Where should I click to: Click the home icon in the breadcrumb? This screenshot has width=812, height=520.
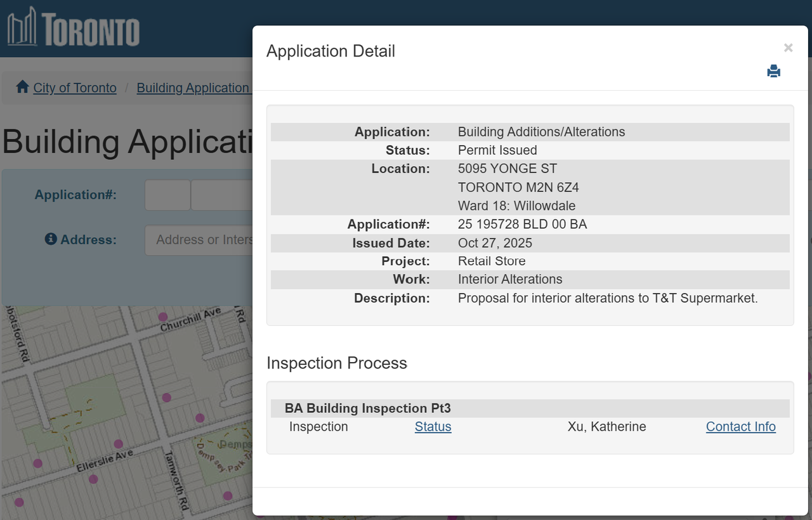tap(23, 87)
